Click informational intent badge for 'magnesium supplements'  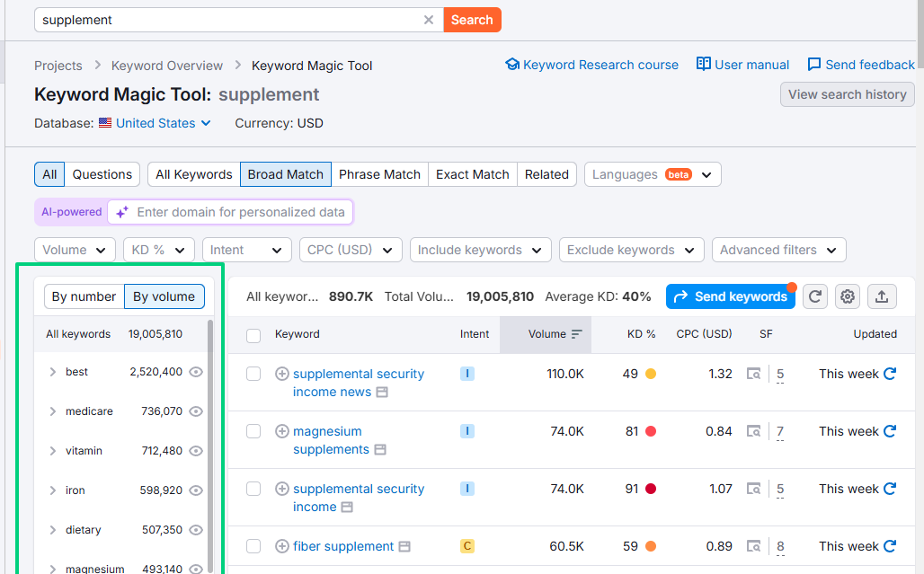(467, 431)
